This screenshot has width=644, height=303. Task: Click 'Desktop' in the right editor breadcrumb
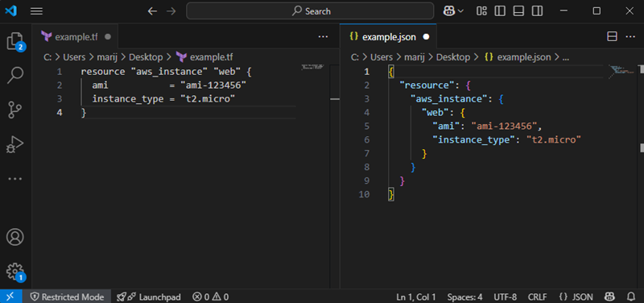(x=453, y=56)
